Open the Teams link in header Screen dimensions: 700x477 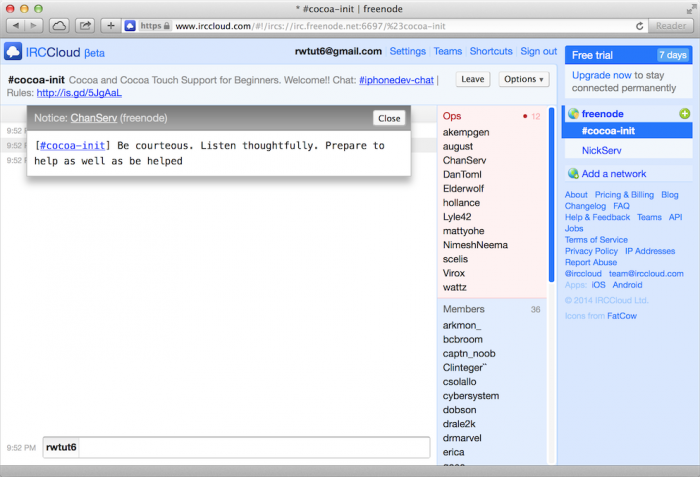(448, 51)
